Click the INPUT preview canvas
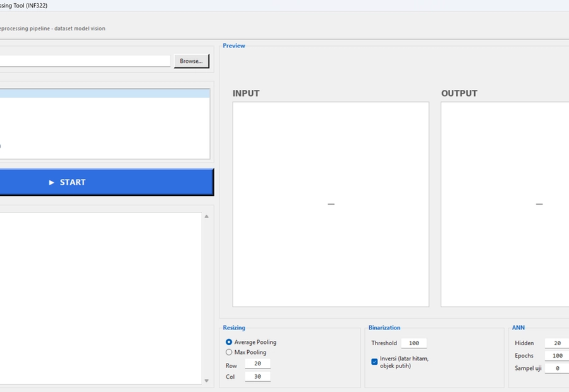The width and height of the screenshot is (569, 392). [331, 204]
